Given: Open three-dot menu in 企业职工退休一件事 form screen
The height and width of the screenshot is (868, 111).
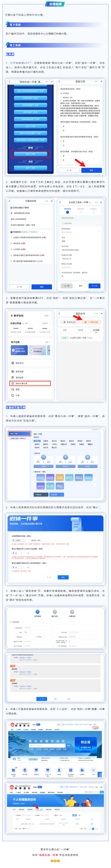Looking at the screenshot, I should [x=96, y=202].
